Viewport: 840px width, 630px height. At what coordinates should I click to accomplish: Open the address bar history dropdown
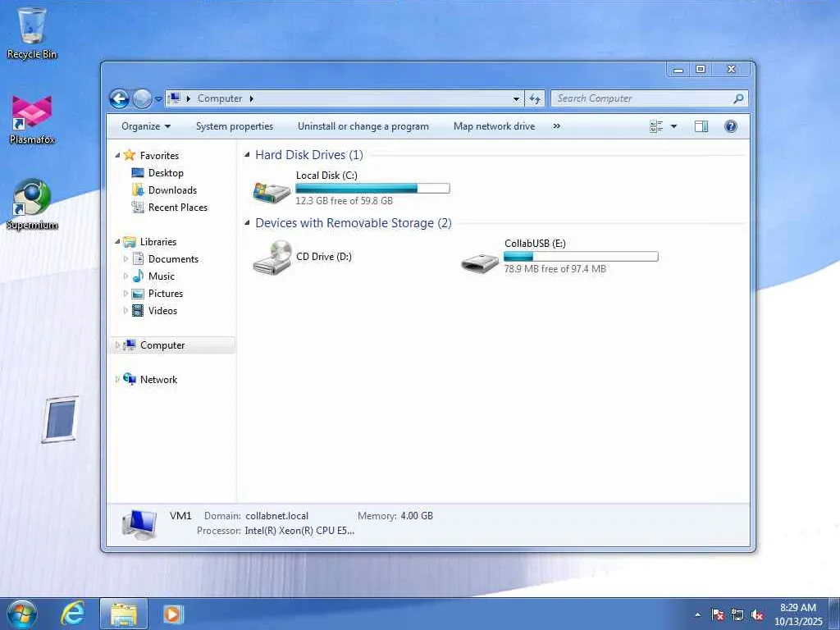(516, 99)
